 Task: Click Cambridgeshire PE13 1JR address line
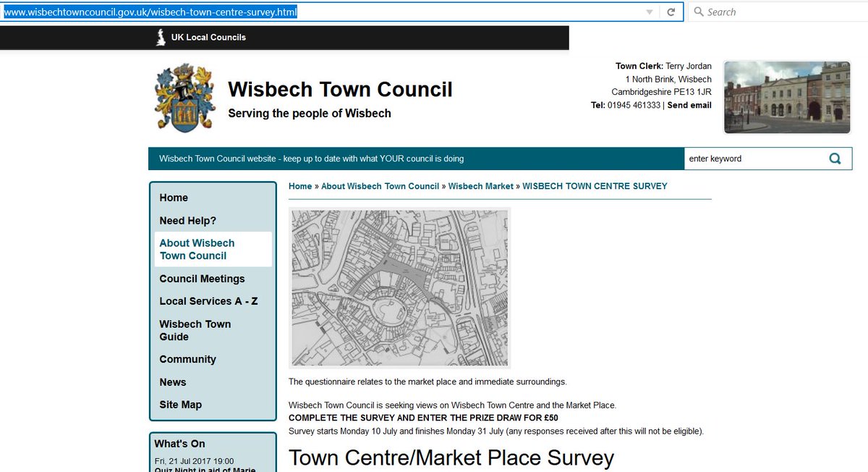662,93
